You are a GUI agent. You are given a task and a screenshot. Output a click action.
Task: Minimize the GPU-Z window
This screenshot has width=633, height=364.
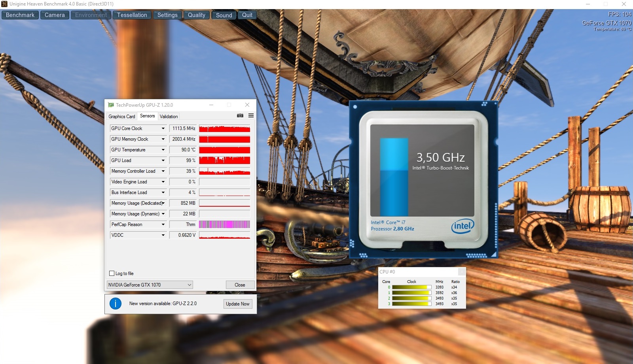[211, 105]
